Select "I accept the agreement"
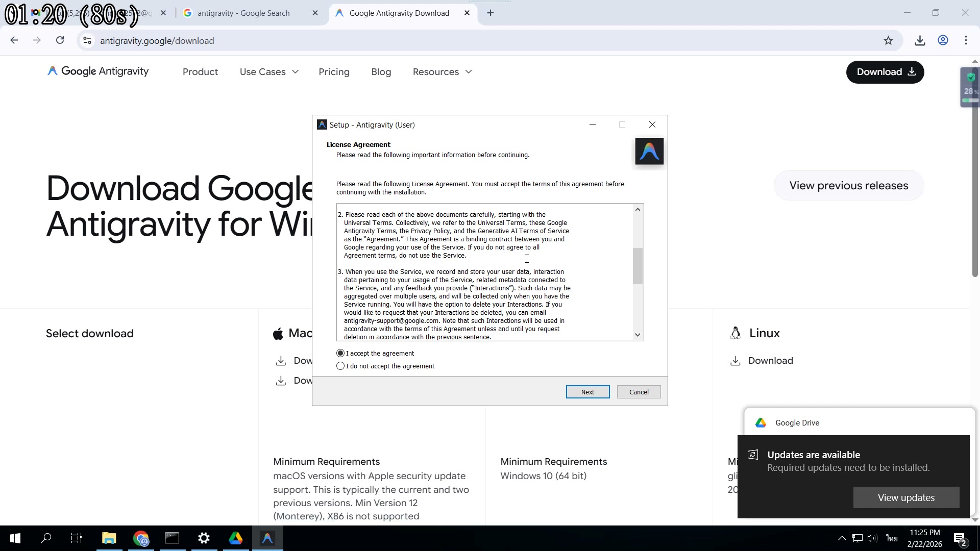 click(x=340, y=353)
